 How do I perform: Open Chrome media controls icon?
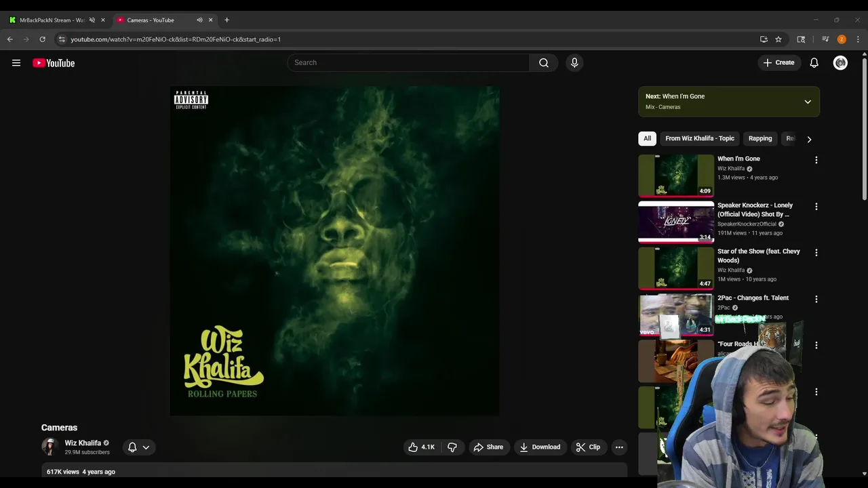[x=825, y=39]
